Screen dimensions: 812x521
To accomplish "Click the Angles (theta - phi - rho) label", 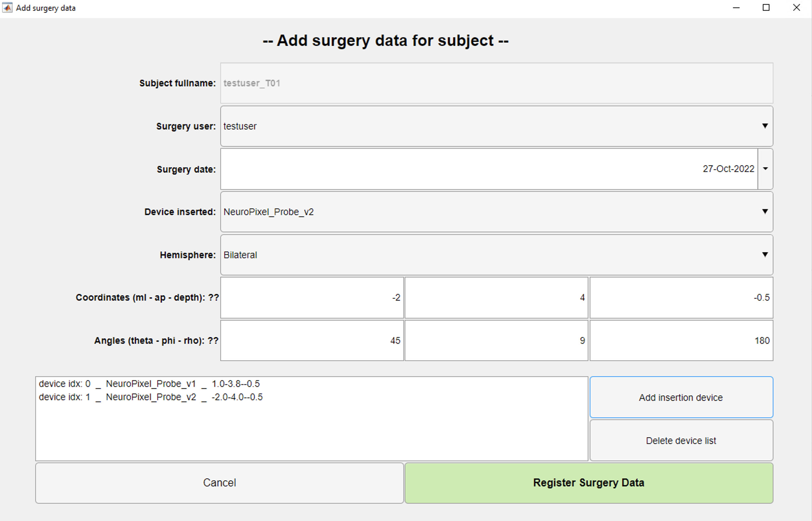I will pyautogui.click(x=156, y=341).
